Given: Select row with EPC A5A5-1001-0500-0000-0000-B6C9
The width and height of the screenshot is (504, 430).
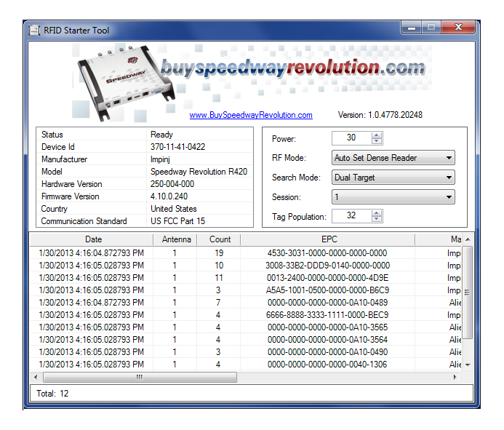Looking at the screenshot, I should [246, 290].
